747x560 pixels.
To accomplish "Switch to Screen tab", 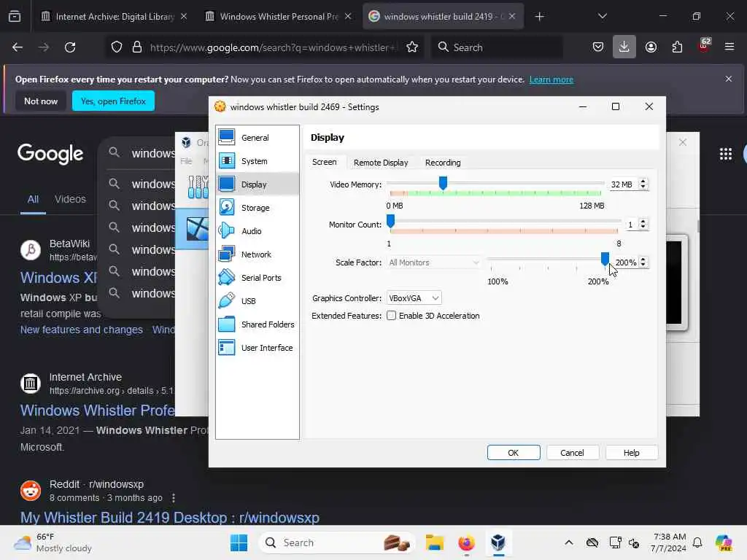I will tap(324, 163).
